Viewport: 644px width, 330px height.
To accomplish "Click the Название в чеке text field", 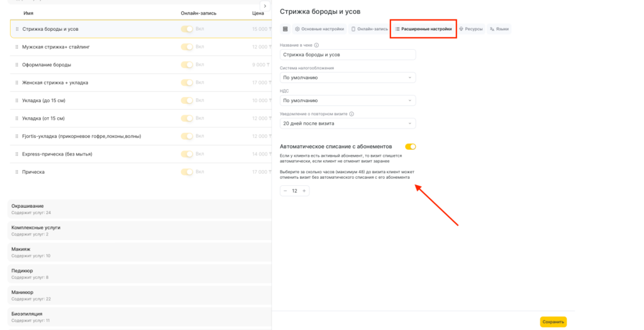I will click(348, 55).
